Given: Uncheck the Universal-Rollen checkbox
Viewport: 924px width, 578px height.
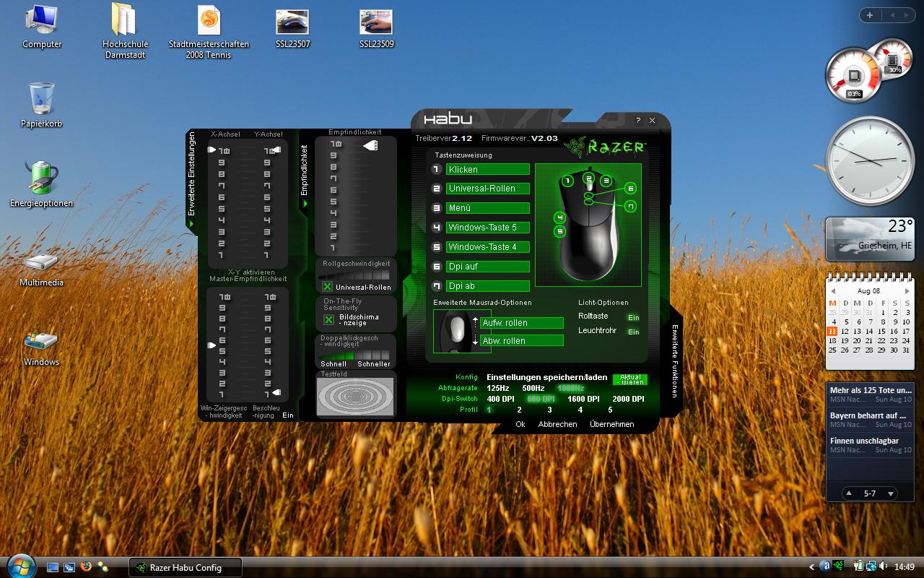Looking at the screenshot, I should (x=327, y=287).
